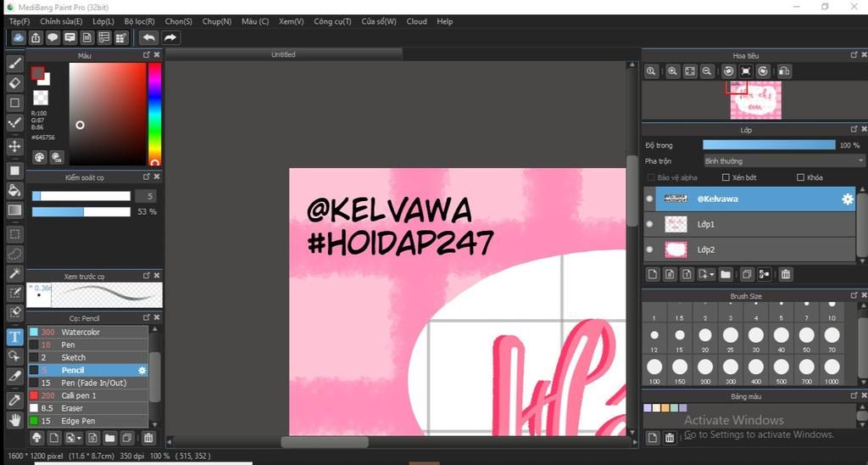868x465 pixels.
Task: Open the Bộ lọc(R) menu
Action: 140,21
